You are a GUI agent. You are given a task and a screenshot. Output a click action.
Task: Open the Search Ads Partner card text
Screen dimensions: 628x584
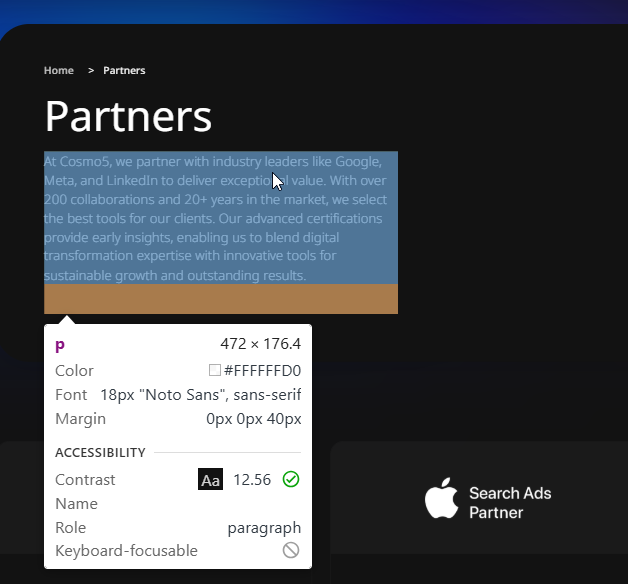click(510, 503)
